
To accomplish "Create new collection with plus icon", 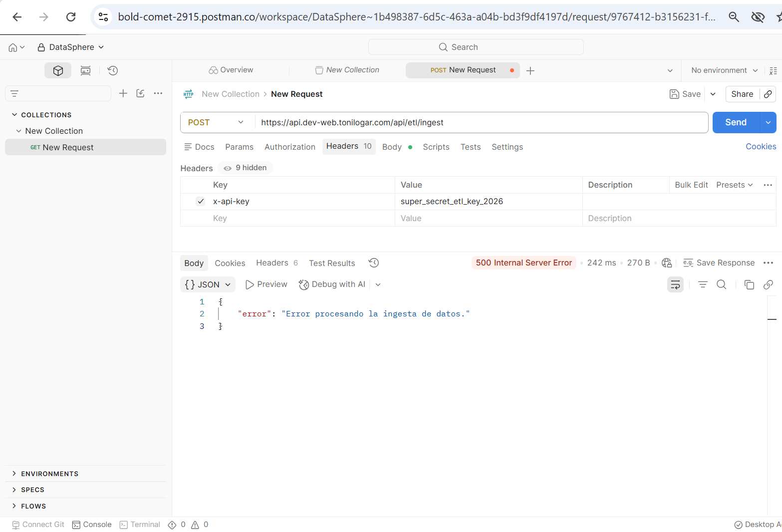I will (123, 93).
